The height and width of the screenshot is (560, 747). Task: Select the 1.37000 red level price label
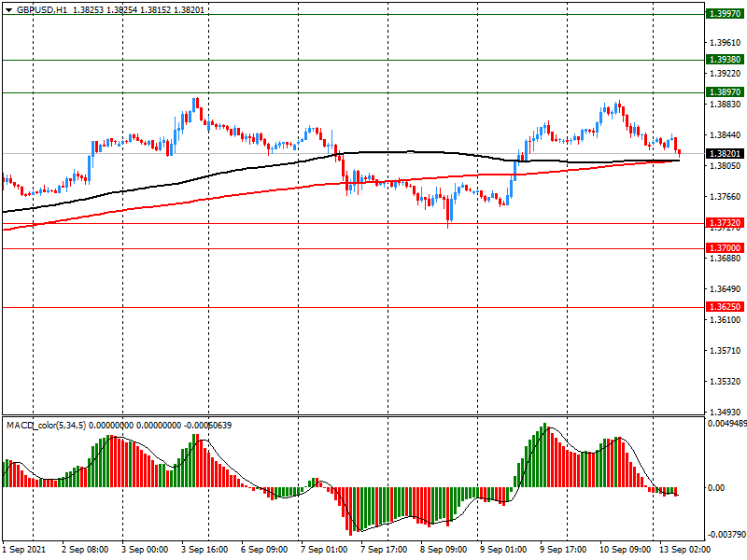pos(725,247)
